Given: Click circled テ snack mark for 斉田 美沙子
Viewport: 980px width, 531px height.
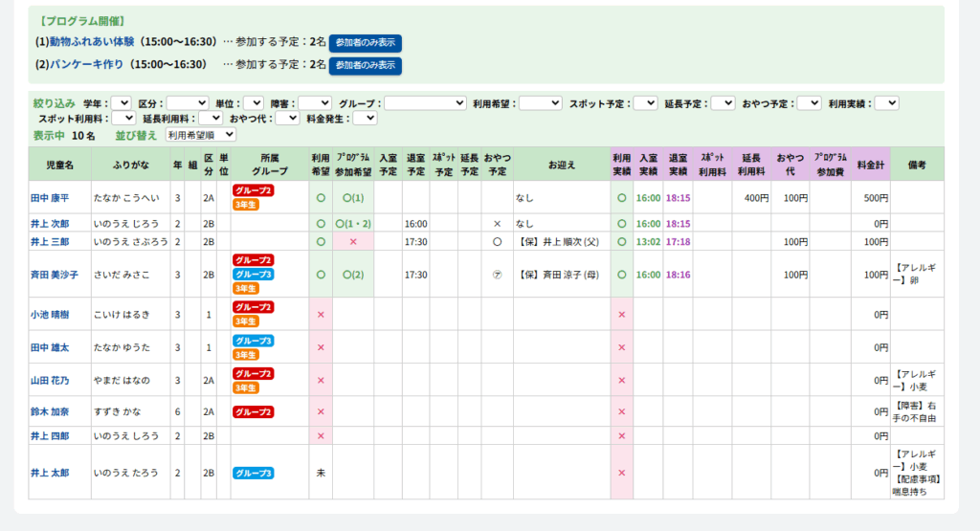Looking at the screenshot, I should [496, 275].
